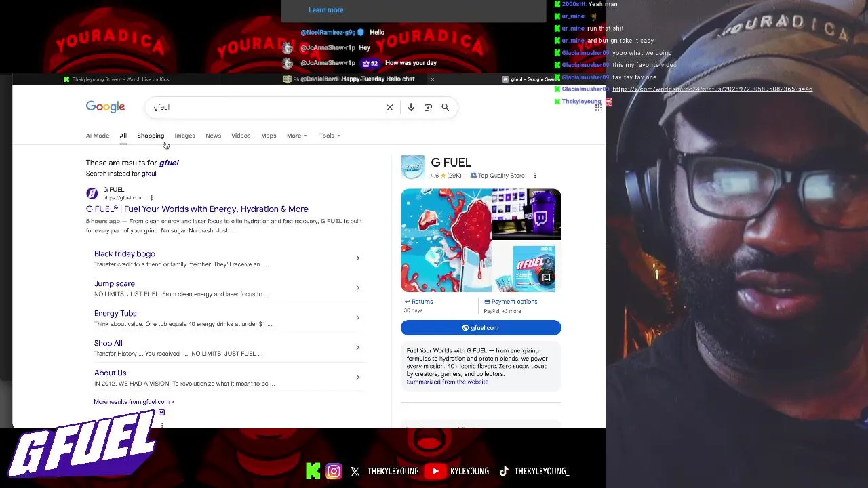Click 2000sitt username in chat
This screenshot has height=488, width=868.
click(x=573, y=4)
